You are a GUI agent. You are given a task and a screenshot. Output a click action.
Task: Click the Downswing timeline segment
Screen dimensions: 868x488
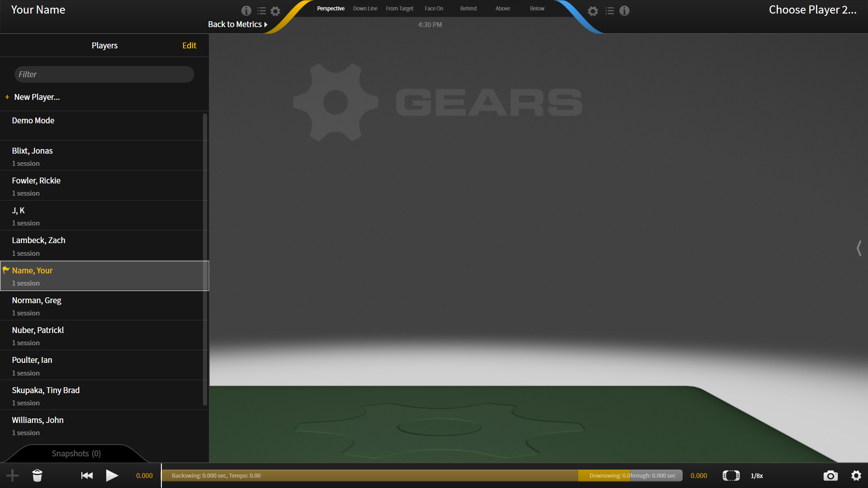(604, 476)
